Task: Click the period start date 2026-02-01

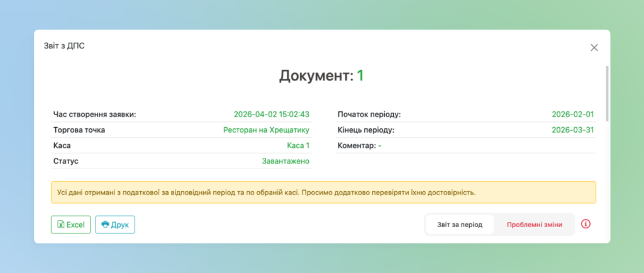Action: coord(572,114)
